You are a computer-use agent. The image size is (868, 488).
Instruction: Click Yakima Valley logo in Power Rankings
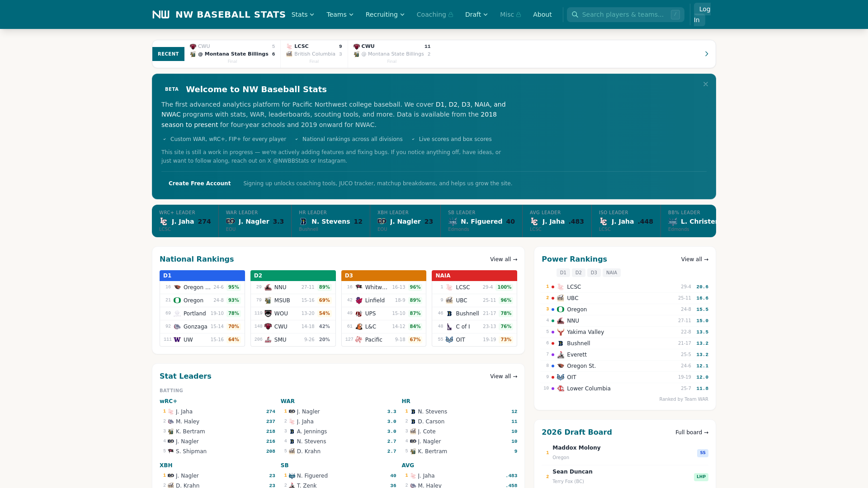[x=561, y=332]
